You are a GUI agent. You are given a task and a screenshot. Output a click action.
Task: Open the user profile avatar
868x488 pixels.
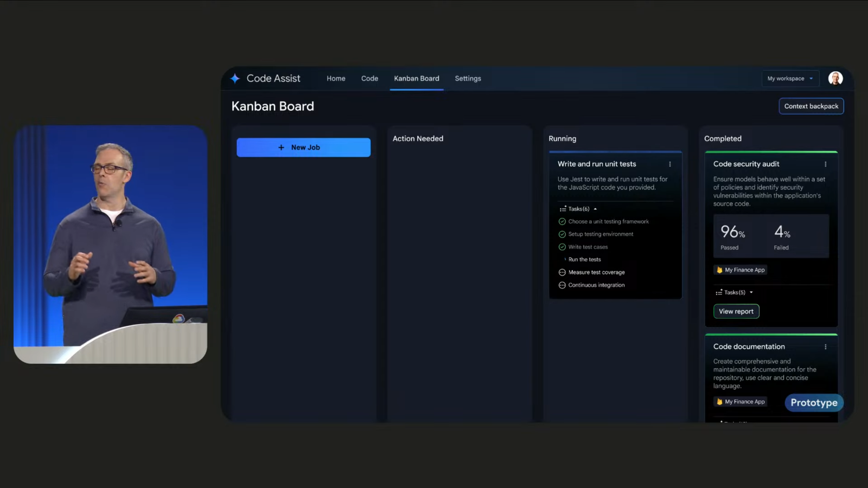pyautogui.click(x=835, y=79)
